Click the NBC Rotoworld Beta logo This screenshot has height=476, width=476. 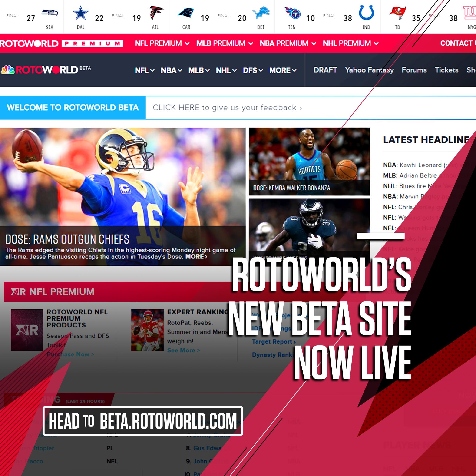click(x=46, y=70)
